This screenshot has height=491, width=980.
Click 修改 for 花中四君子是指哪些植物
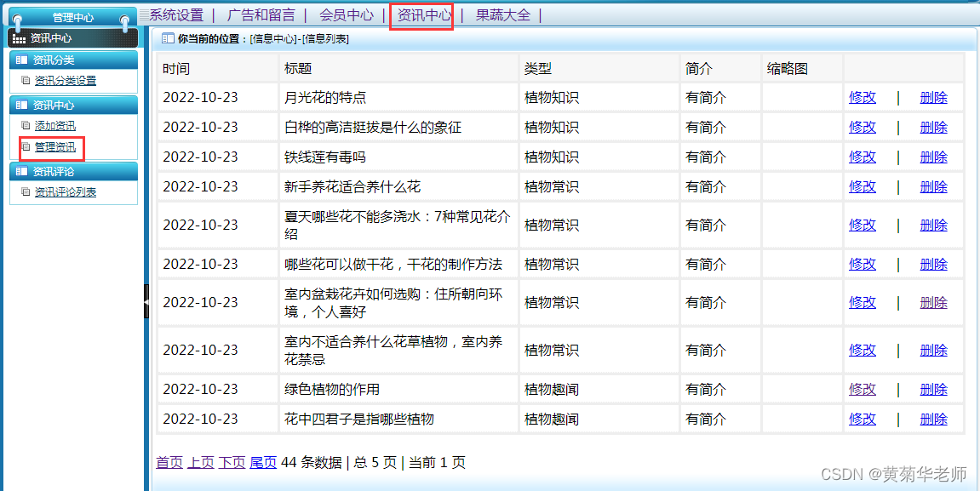[863, 419]
